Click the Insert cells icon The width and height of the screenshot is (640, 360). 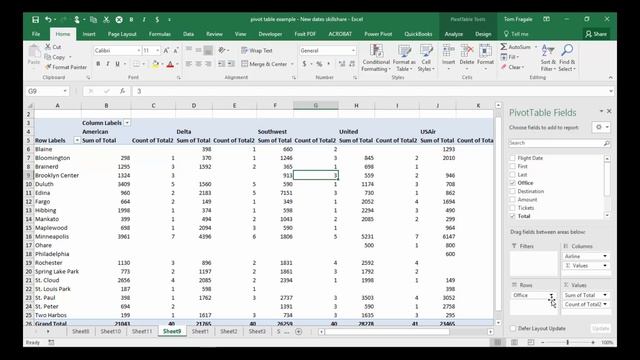pyautogui.click(x=448, y=51)
